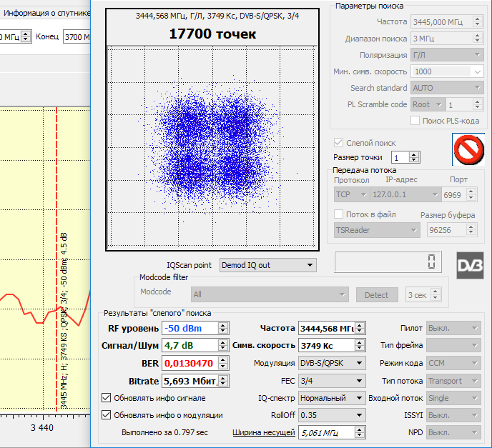Click Симв. скорость 3749 Кс field
The image size is (492, 448).
327,346
